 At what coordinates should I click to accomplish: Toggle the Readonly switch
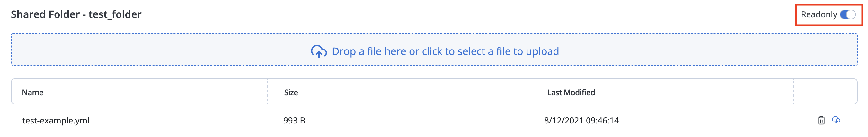coord(847,14)
